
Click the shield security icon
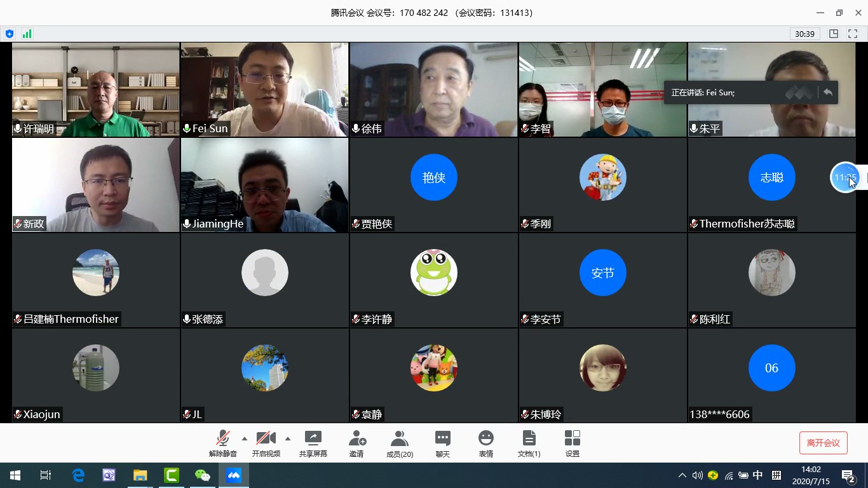point(9,34)
